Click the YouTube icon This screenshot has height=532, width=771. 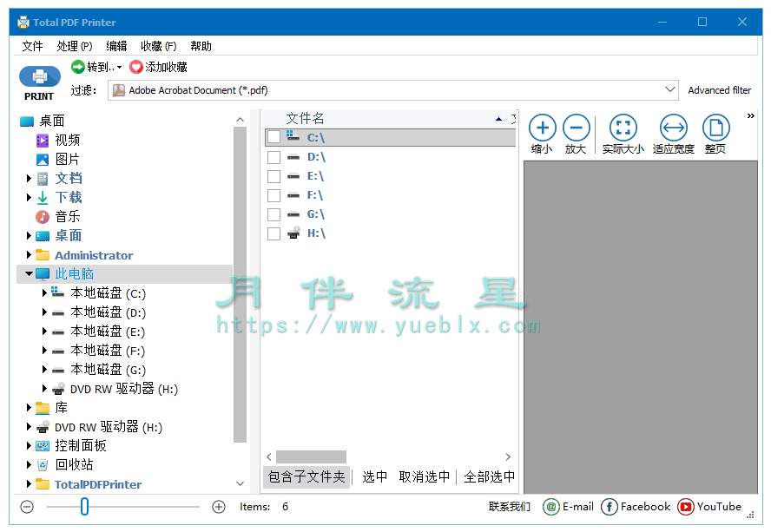[x=685, y=507]
